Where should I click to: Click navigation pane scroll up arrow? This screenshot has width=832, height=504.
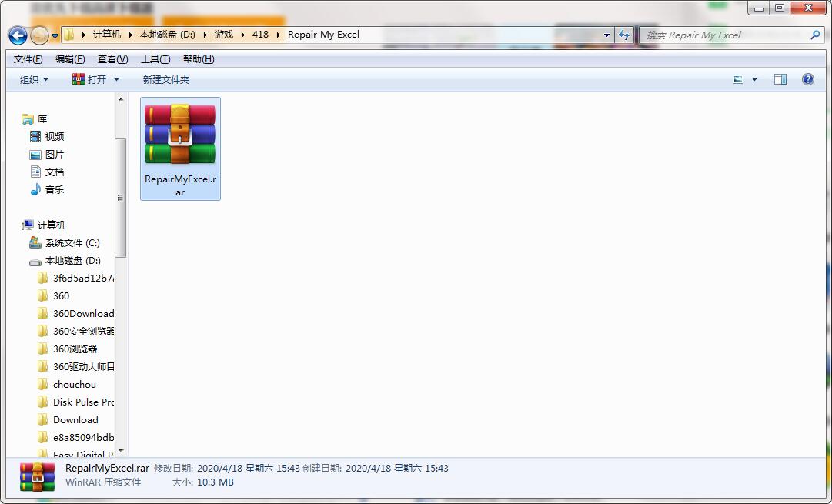click(x=121, y=99)
